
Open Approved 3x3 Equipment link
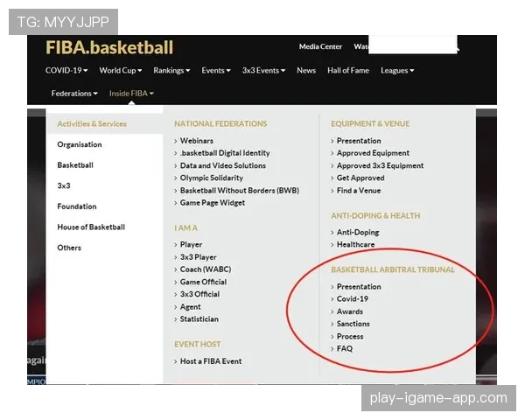[380, 165]
